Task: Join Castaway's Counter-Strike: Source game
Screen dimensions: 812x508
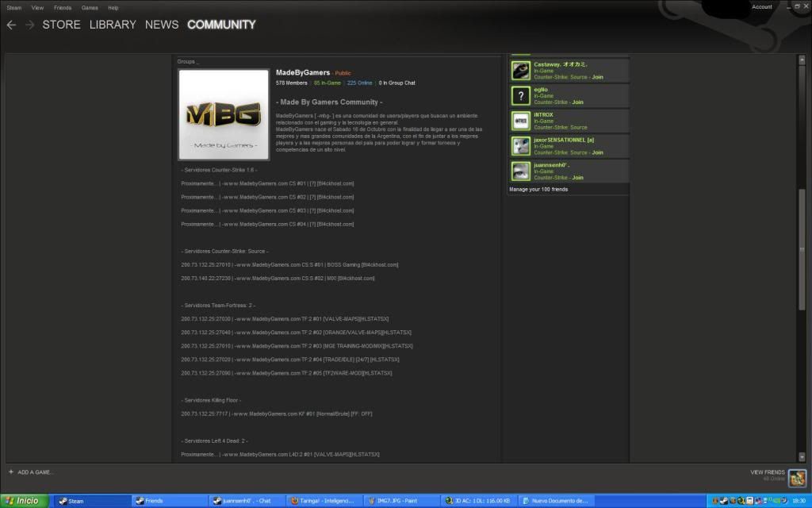Action: (x=597, y=77)
